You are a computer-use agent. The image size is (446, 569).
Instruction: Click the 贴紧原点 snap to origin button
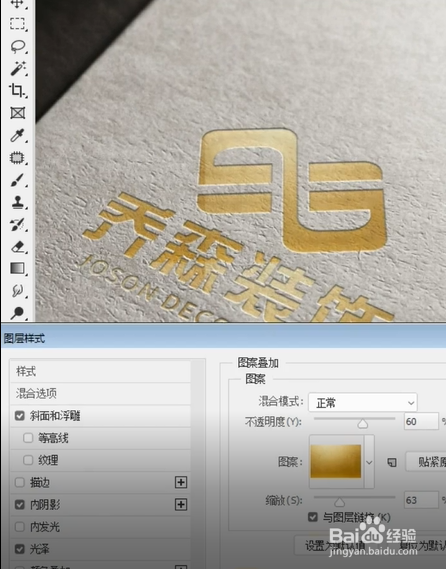(426, 462)
